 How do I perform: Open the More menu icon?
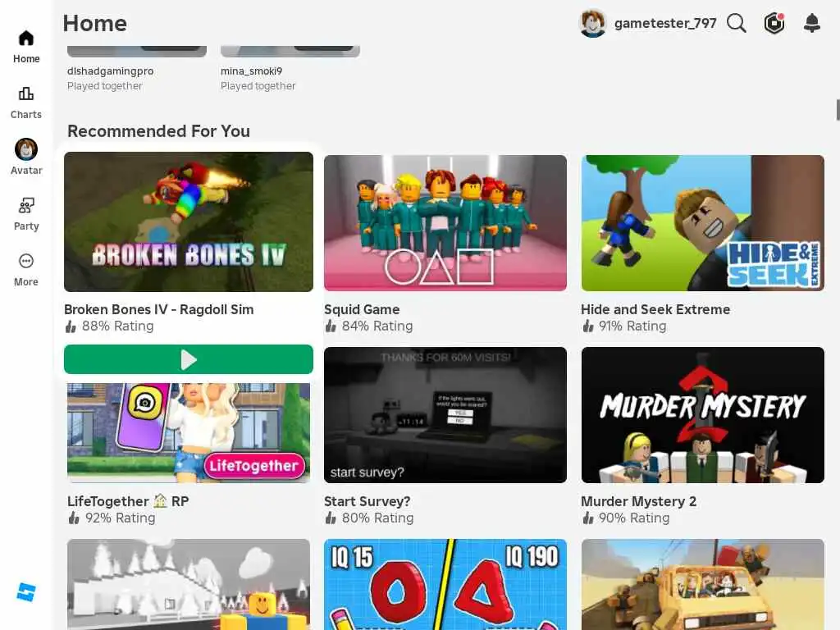[x=25, y=261]
